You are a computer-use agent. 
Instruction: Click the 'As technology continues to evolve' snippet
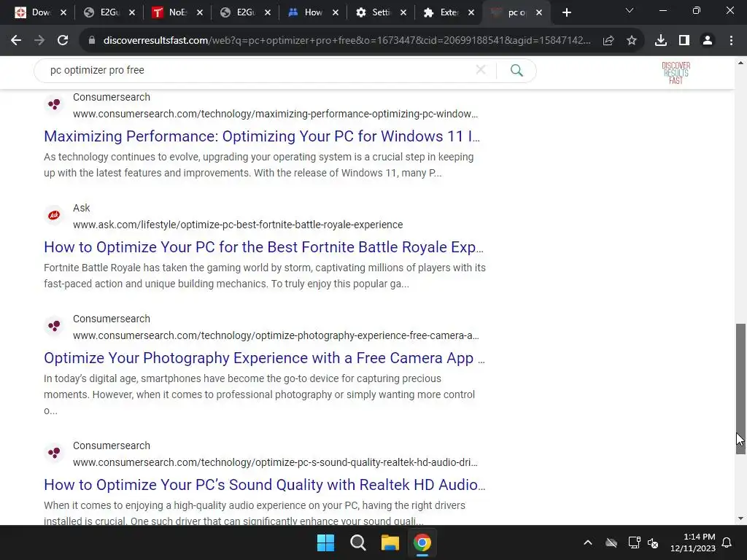click(x=259, y=165)
